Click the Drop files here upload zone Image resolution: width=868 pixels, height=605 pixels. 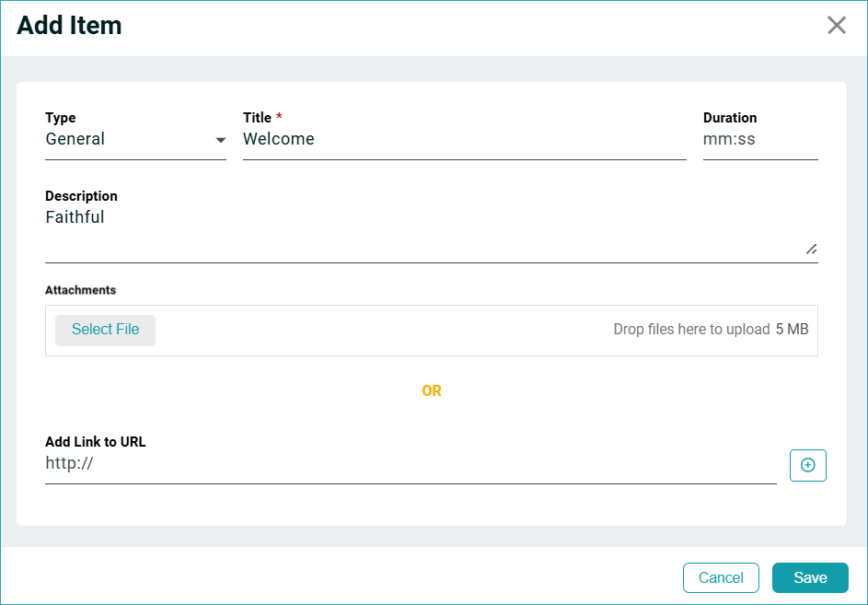tap(690, 330)
